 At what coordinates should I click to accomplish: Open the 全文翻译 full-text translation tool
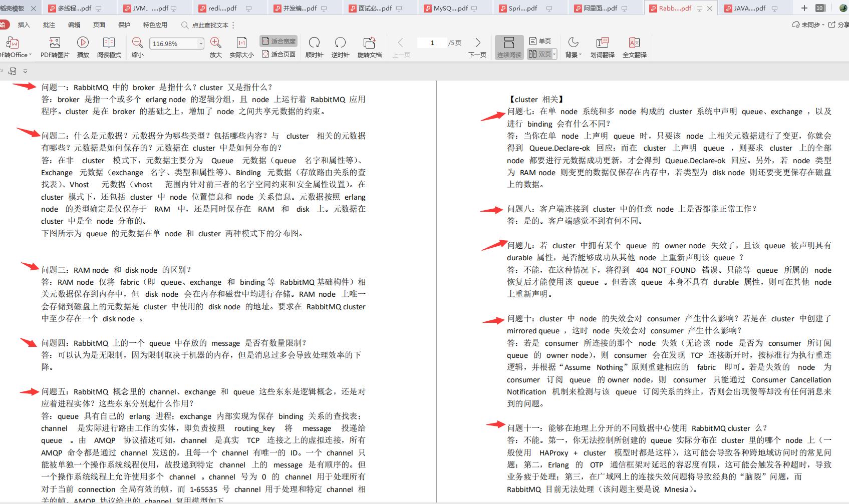pyautogui.click(x=634, y=48)
